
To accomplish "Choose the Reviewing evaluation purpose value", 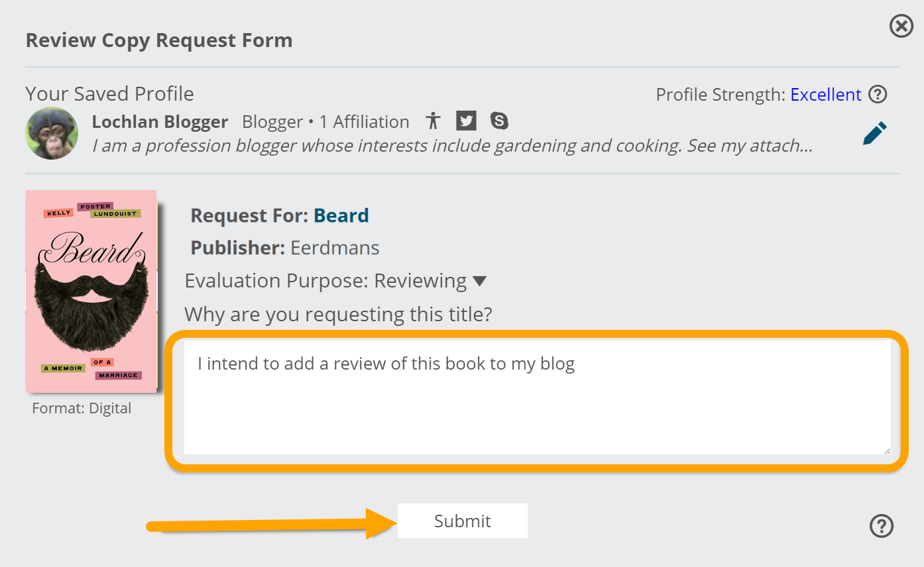I will (420, 281).
